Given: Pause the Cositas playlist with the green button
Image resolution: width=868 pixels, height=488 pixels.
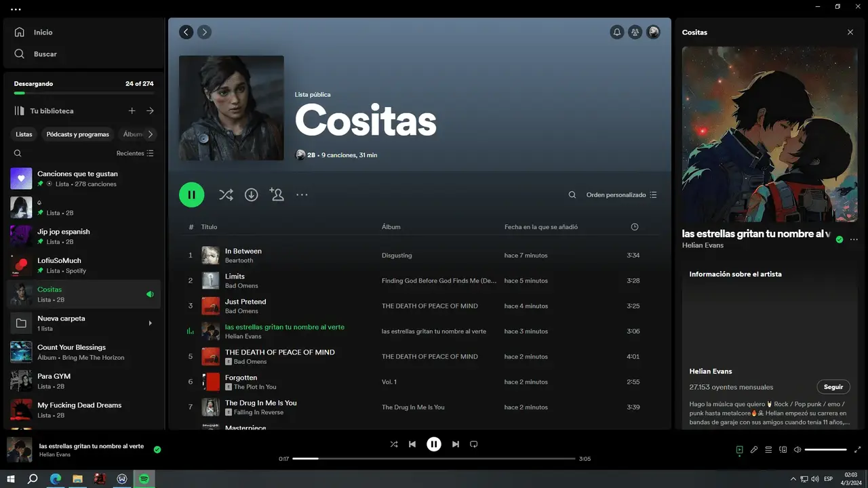Looking at the screenshot, I should pyautogui.click(x=191, y=195).
